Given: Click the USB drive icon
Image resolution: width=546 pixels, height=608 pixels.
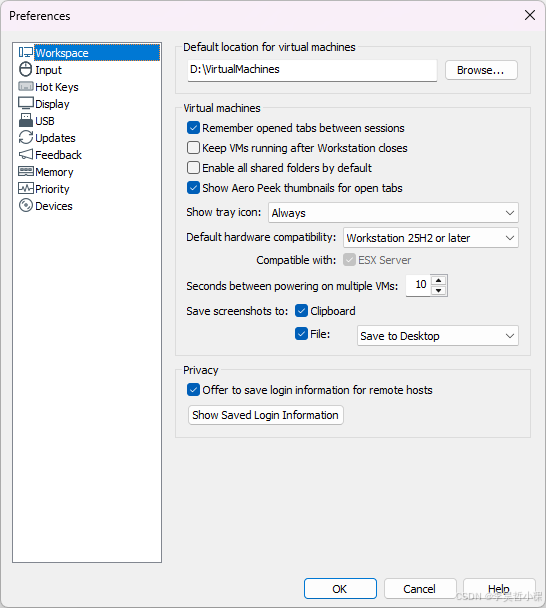Looking at the screenshot, I should coord(26,120).
